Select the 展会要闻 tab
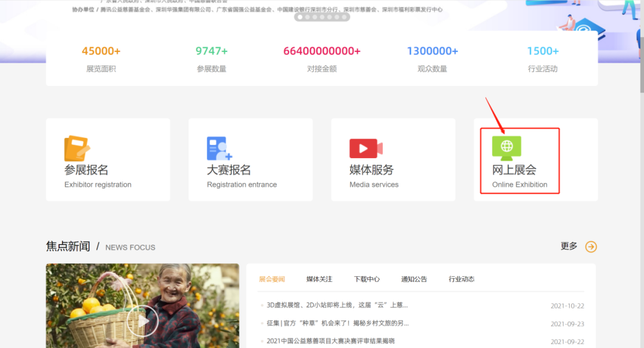 (x=272, y=279)
